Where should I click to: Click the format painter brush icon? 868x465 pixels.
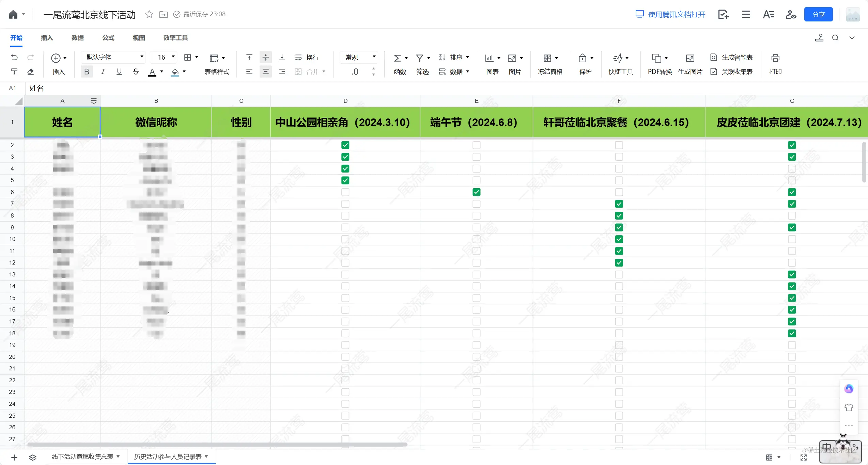click(14, 71)
